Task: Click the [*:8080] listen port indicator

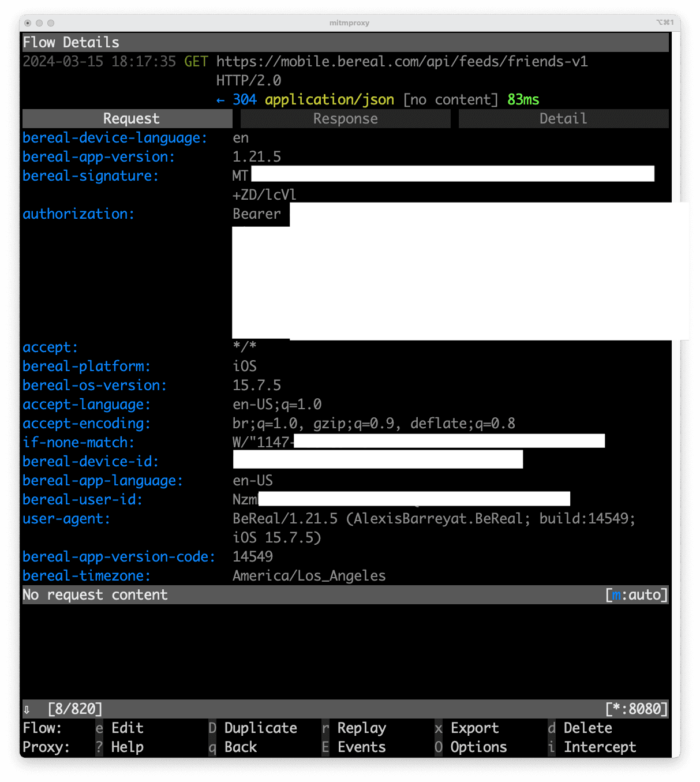Action: click(x=637, y=709)
